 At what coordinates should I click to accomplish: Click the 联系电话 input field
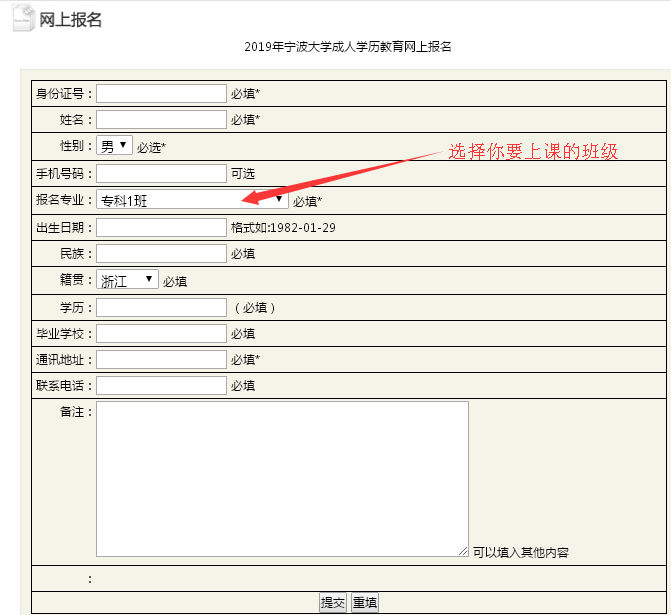[x=161, y=385]
